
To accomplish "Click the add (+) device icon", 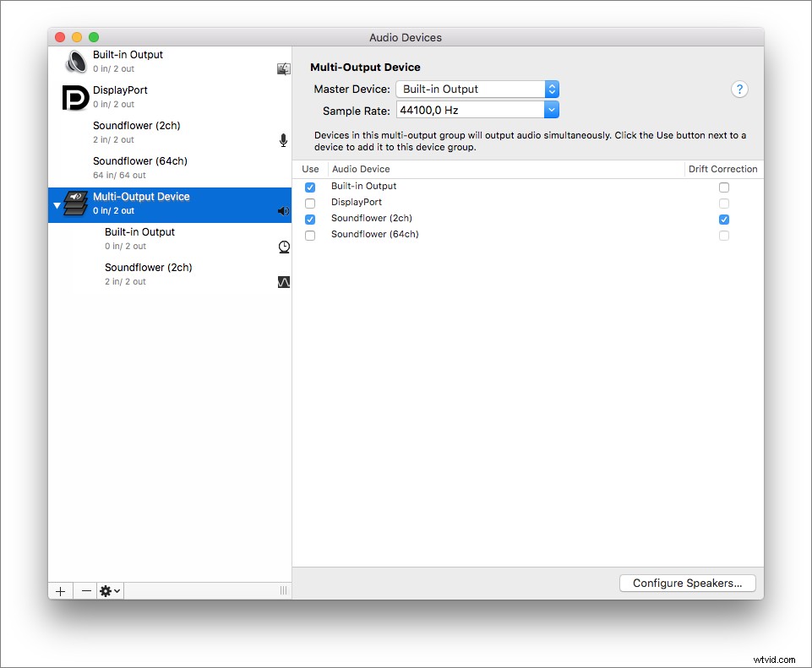I will pos(60,590).
